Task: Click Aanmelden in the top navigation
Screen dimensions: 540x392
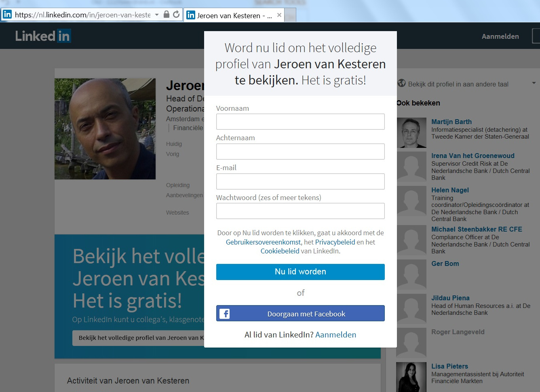Action: tap(500, 36)
